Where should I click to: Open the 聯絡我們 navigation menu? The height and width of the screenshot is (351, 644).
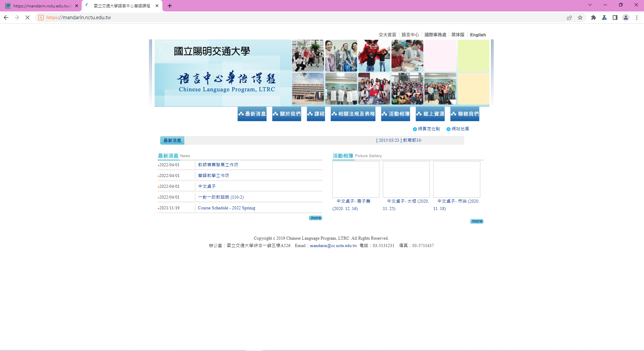pyautogui.click(x=465, y=114)
